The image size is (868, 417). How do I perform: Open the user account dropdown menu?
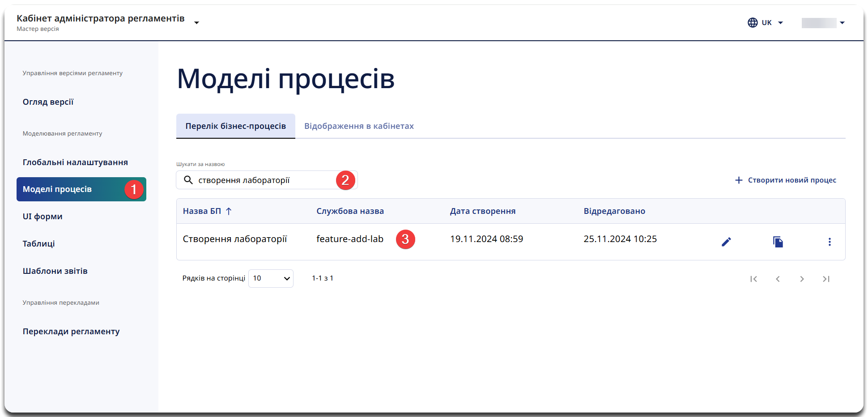pyautogui.click(x=823, y=23)
